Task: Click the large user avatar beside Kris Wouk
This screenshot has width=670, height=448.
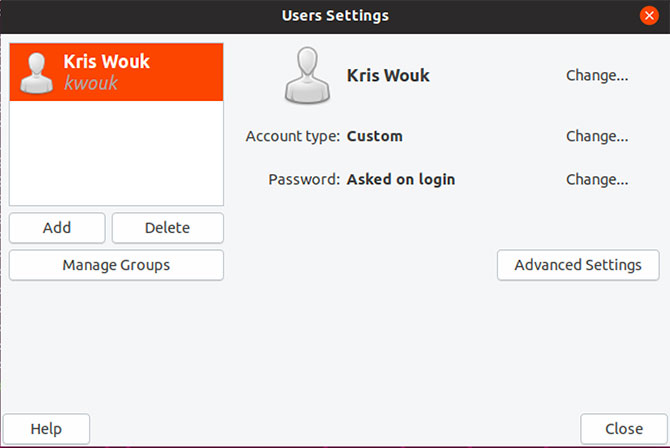Action: click(x=307, y=76)
